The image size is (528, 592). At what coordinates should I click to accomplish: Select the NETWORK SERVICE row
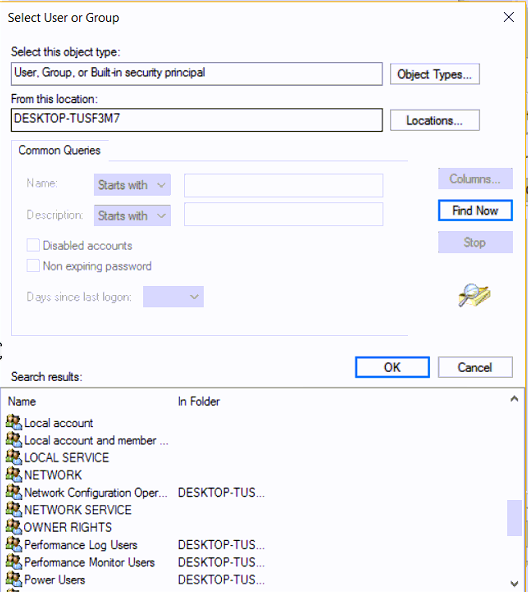point(69,510)
